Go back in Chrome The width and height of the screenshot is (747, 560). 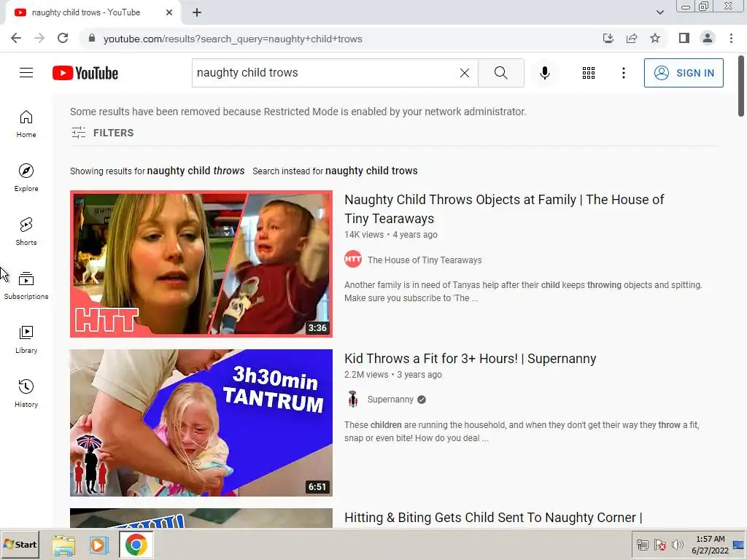[16, 39]
